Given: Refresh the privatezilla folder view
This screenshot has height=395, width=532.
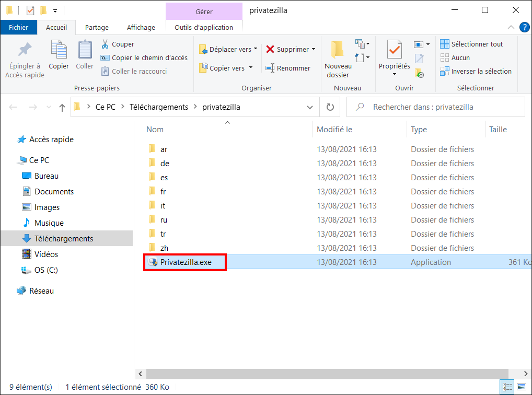Looking at the screenshot, I should tap(330, 107).
